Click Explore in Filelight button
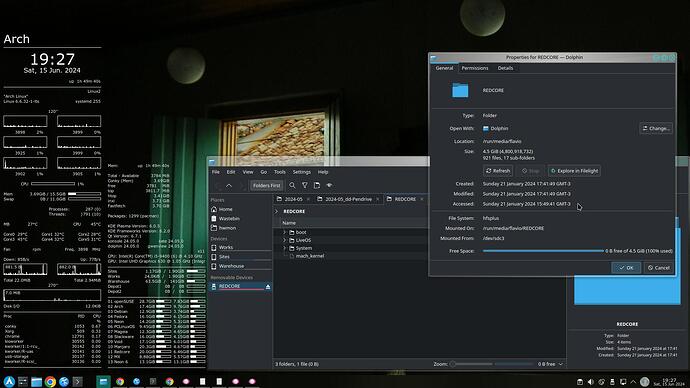This screenshot has width=690, height=388. (x=575, y=171)
